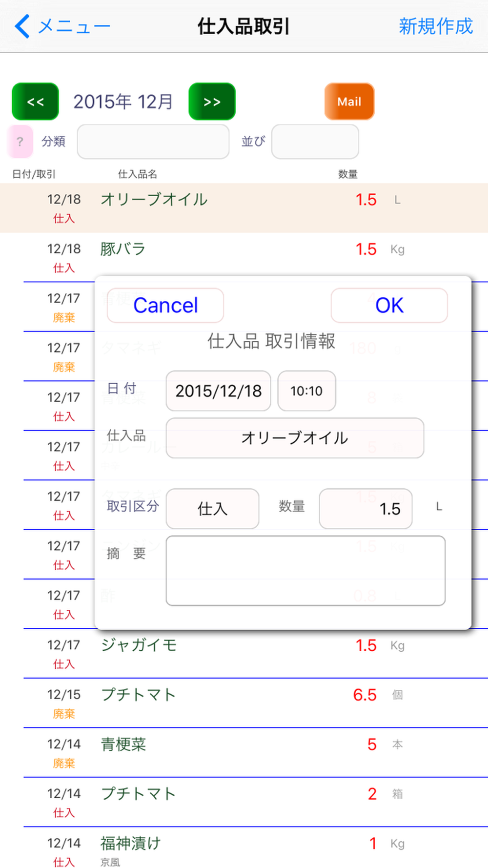The image size is (488, 868).
Task: Tap the pink question mark help button
Action: [20, 142]
